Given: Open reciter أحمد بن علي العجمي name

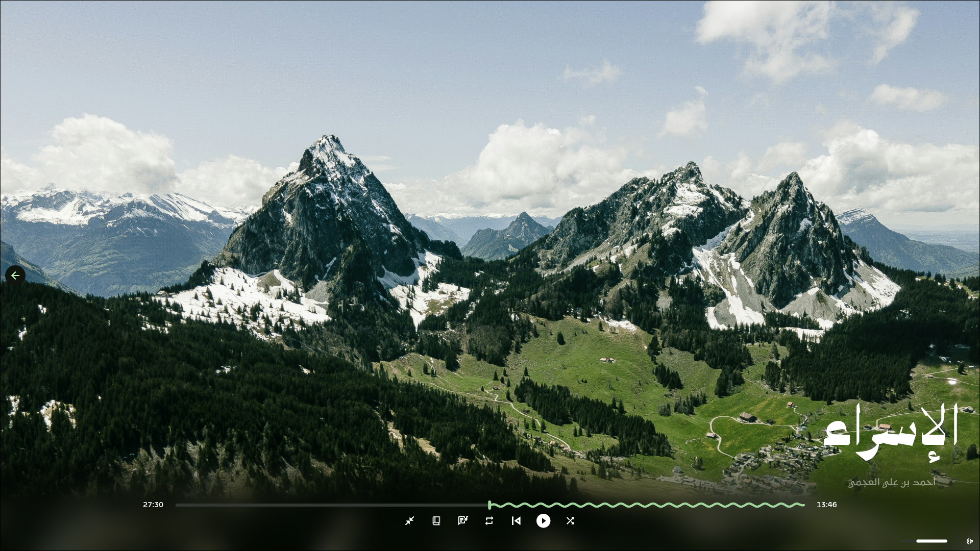Looking at the screenshot, I should point(892,482).
